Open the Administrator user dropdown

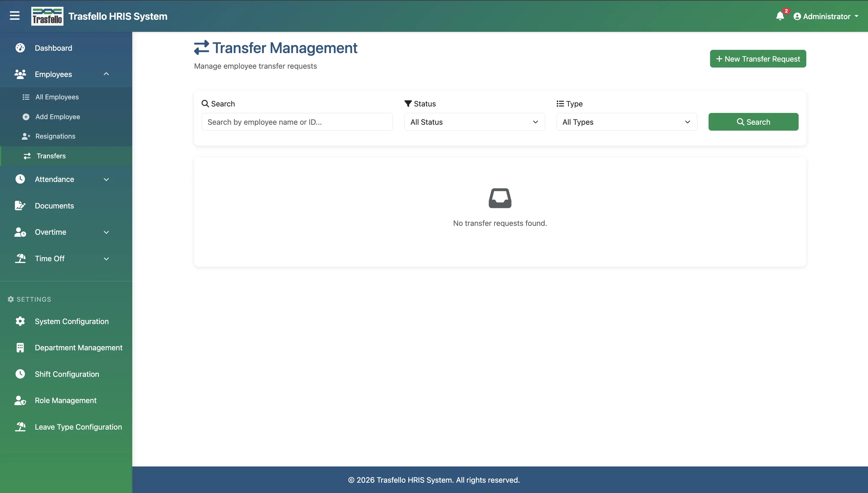tap(826, 16)
